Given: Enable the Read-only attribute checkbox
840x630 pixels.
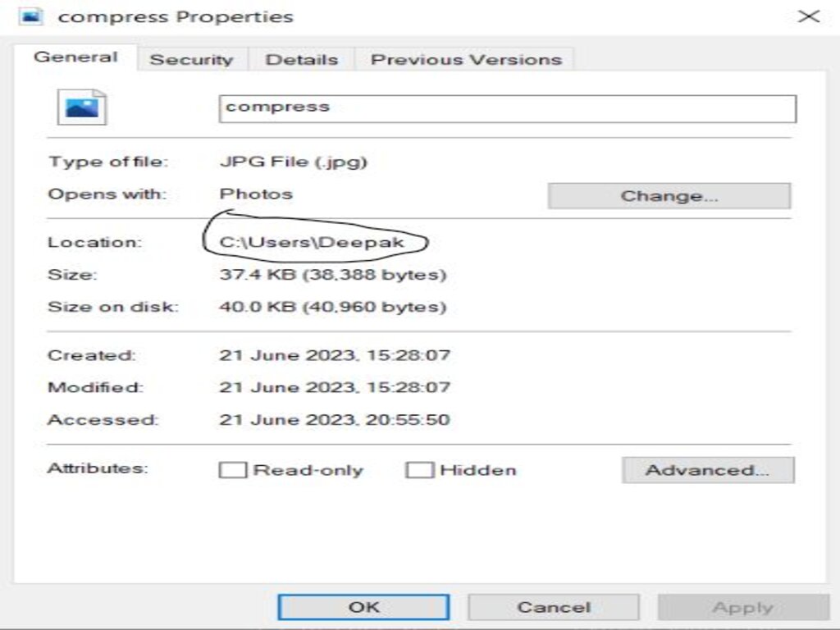Looking at the screenshot, I should click(232, 470).
